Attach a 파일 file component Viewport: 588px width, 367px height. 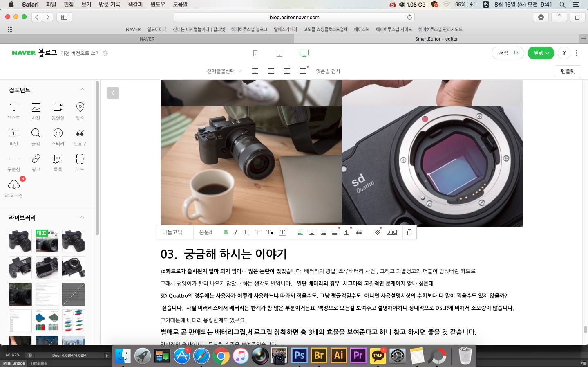(14, 137)
